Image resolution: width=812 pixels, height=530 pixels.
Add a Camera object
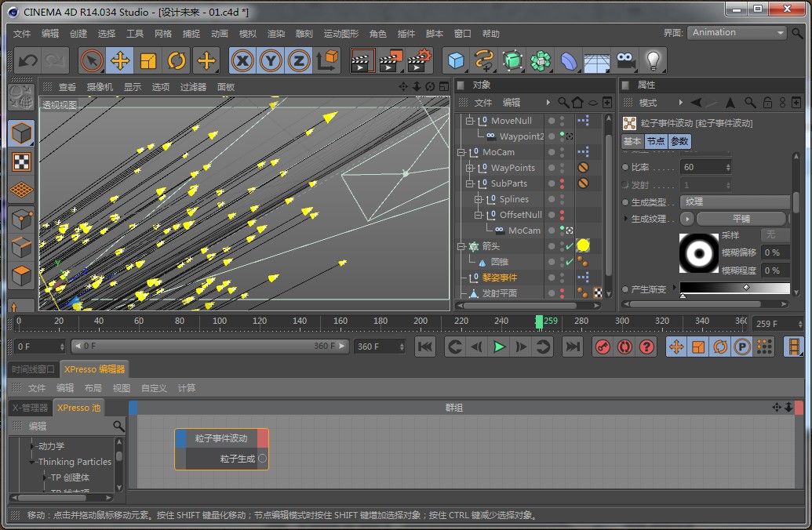pyautogui.click(x=625, y=61)
